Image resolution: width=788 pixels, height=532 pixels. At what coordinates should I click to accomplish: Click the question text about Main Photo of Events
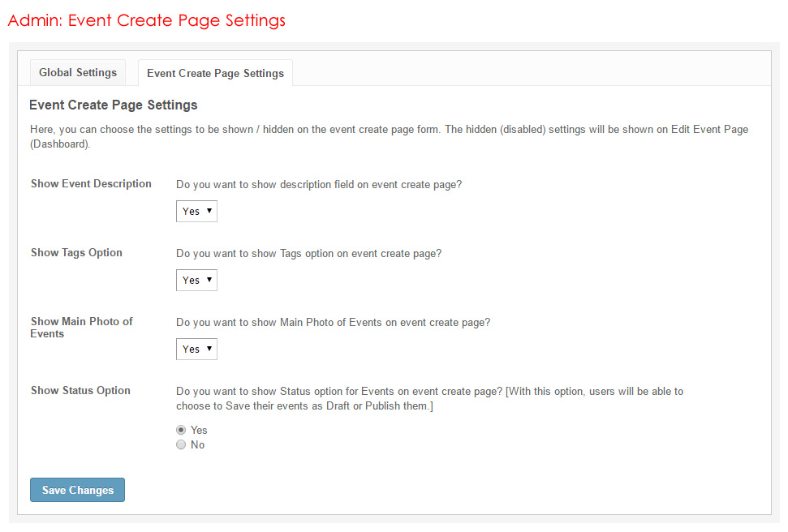pos(333,323)
